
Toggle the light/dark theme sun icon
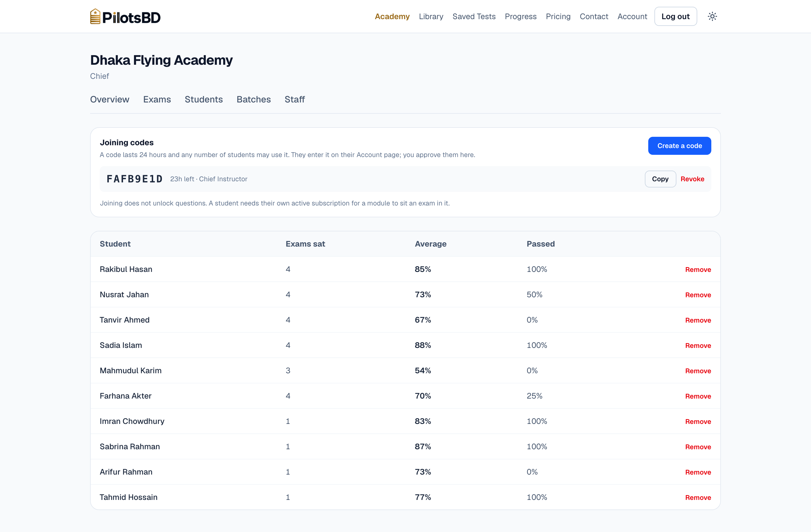[x=712, y=16]
